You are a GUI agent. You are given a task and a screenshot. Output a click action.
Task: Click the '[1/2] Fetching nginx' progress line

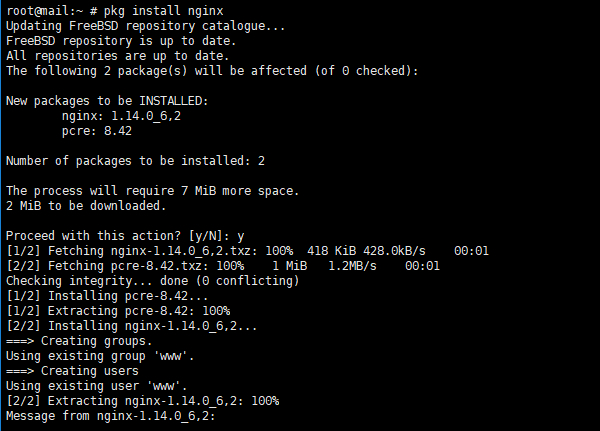pos(247,251)
